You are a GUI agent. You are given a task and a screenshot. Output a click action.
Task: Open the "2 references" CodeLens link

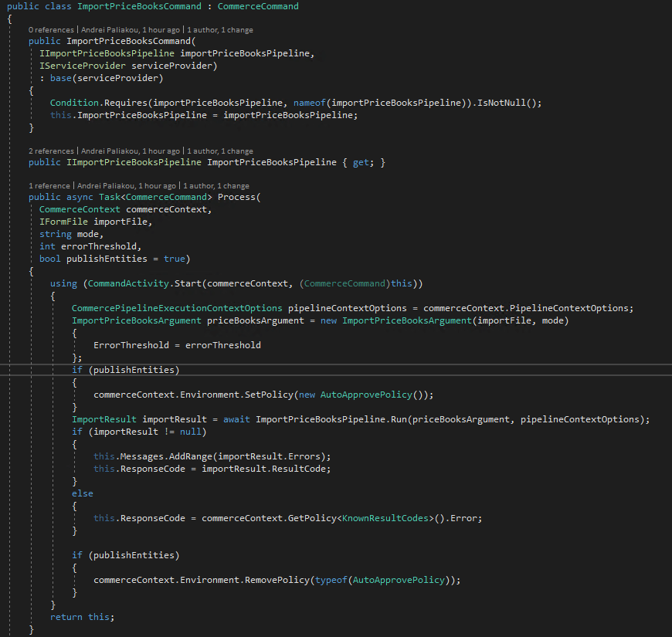point(51,151)
